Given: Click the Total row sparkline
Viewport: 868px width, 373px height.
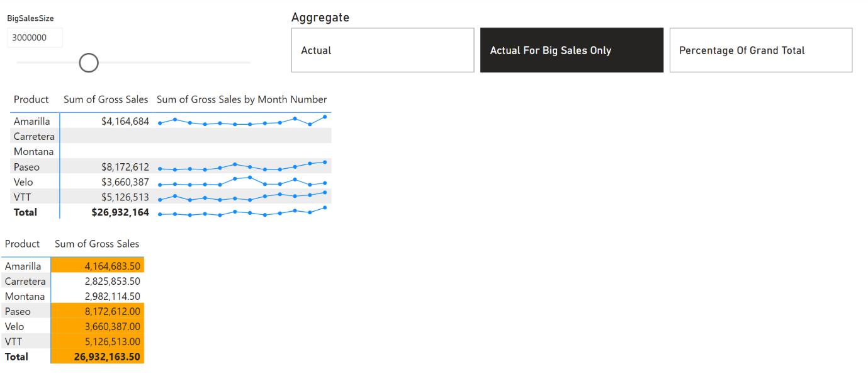Looking at the screenshot, I should (x=242, y=212).
